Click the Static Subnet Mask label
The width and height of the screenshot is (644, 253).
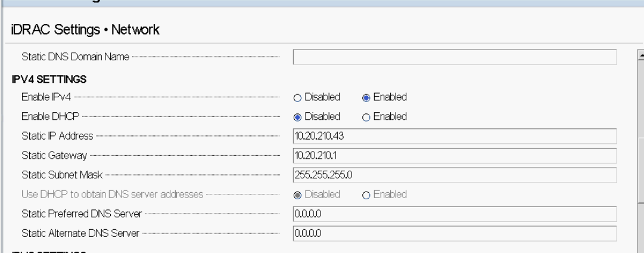(x=61, y=175)
